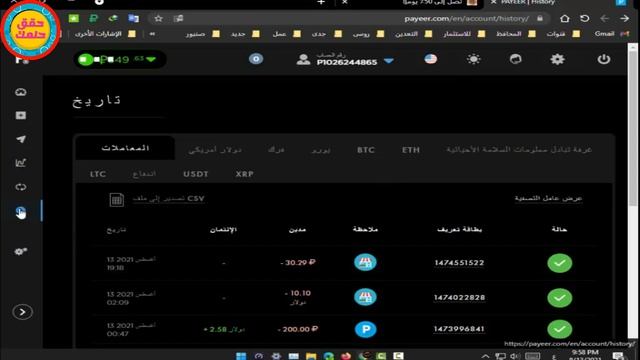Switch to the US dollar tab
640x360 pixels.
pos(215,150)
